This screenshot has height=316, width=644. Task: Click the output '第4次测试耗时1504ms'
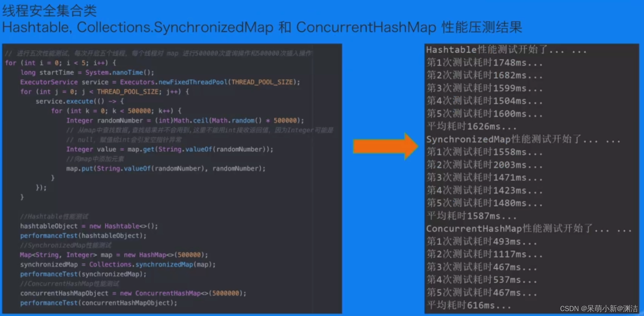click(485, 101)
